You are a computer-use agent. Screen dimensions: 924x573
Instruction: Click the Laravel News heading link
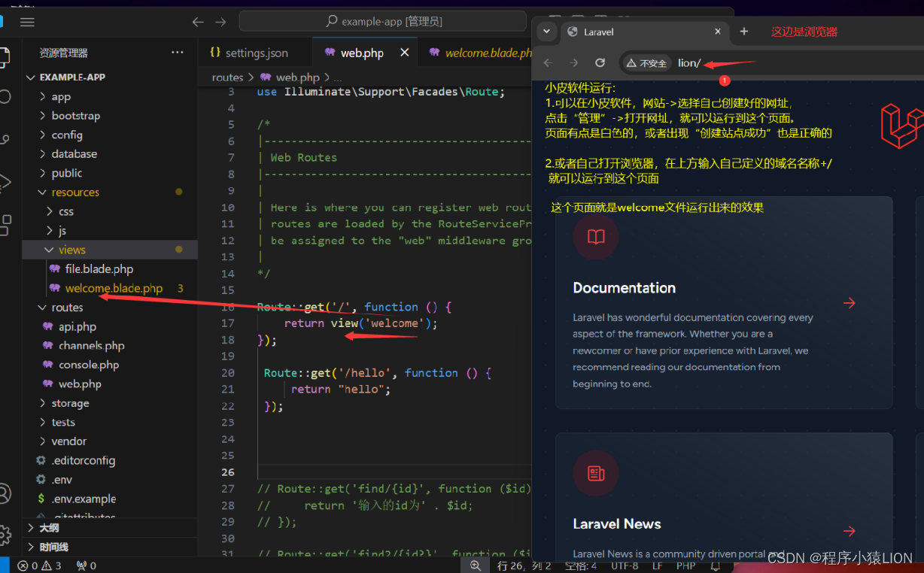(x=616, y=524)
